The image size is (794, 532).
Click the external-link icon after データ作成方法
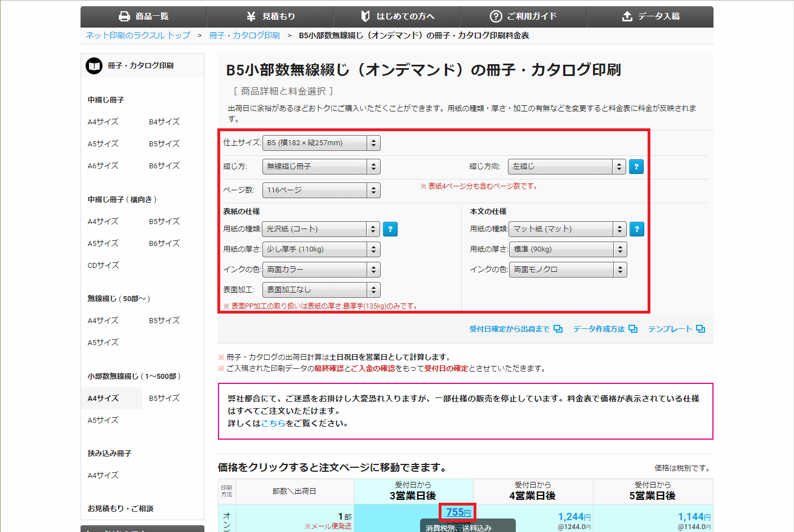[633, 329]
